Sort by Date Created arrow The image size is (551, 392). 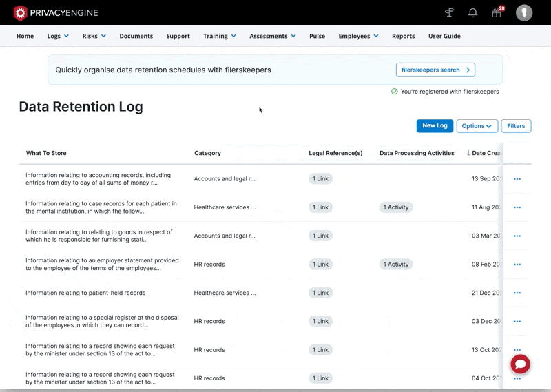click(x=468, y=153)
